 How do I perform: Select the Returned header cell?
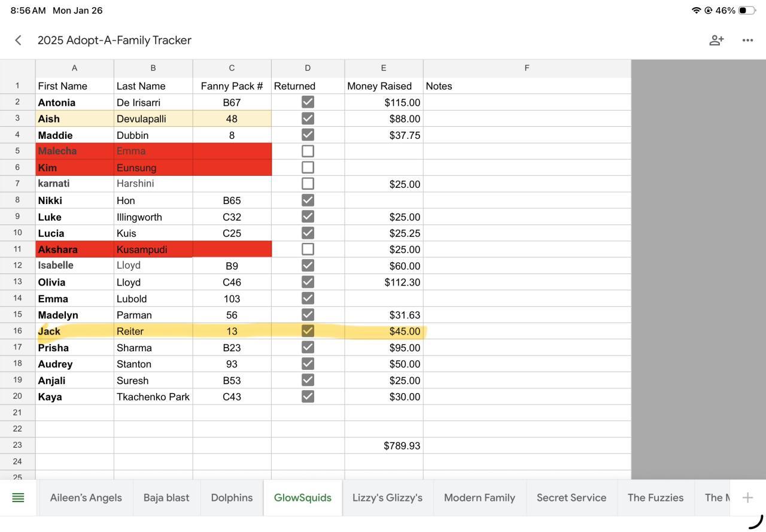(308, 86)
